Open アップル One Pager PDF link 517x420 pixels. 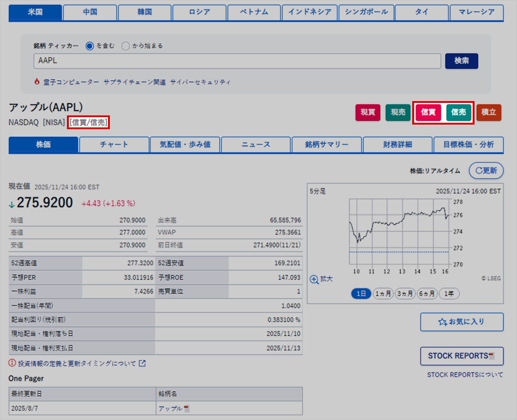(x=174, y=408)
